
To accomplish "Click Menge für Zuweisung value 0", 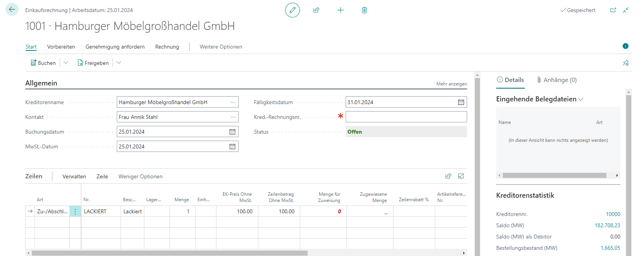I will tap(339, 211).
